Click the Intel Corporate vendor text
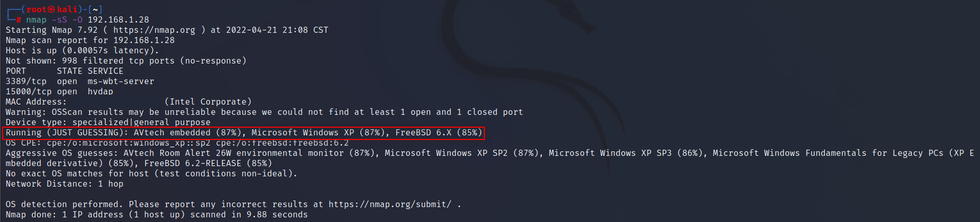The width and height of the screenshot is (980, 222). pos(208,102)
